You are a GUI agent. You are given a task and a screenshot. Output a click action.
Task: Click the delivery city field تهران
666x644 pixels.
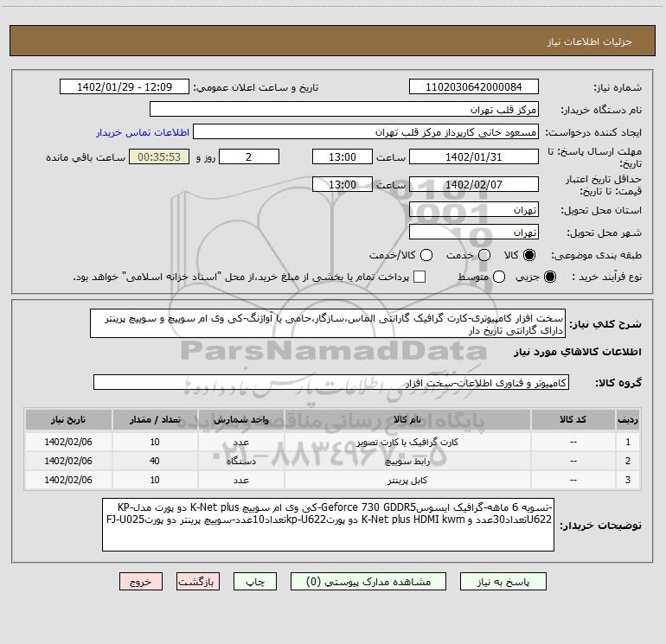474,233
